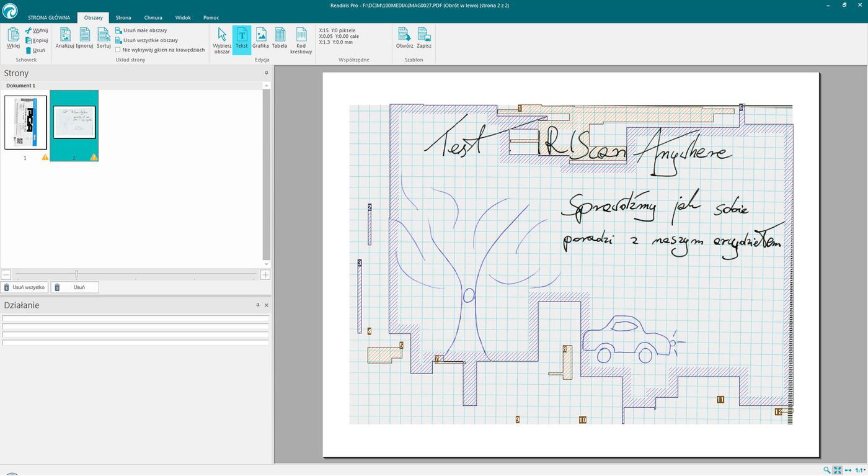This screenshot has width=868, height=476.
Task: Select zone number 10 on the page
Action: pyautogui.click(x=583, y=420)
